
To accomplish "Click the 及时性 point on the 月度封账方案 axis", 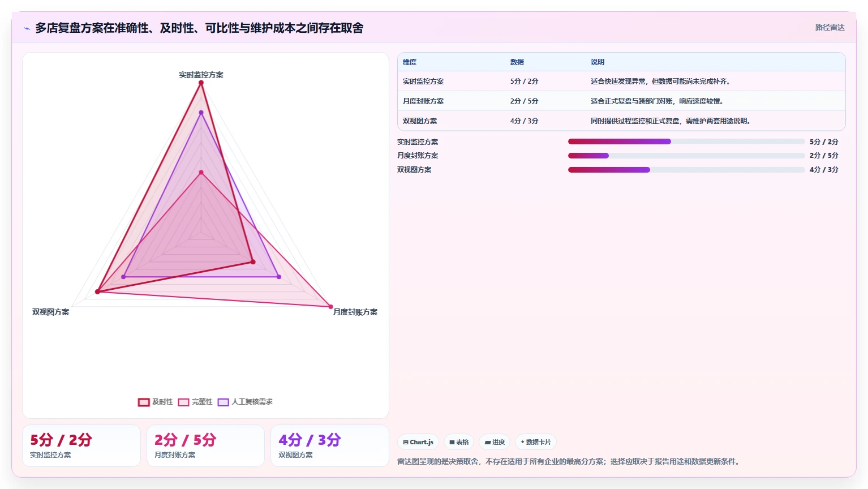I will [253, 262].
